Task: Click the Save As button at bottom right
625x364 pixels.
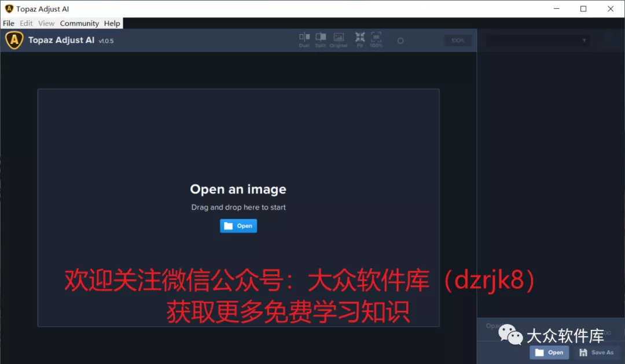Action: pos(597,352)
